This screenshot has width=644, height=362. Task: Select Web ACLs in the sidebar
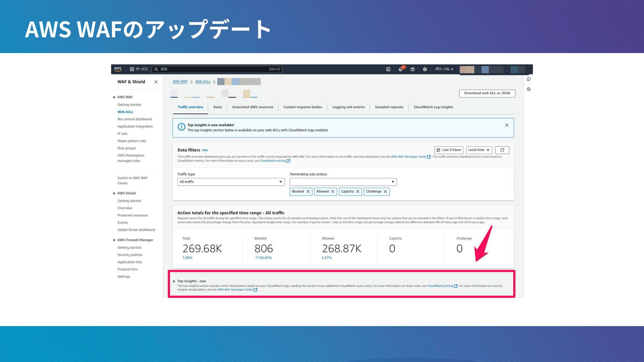pos(125,112)
